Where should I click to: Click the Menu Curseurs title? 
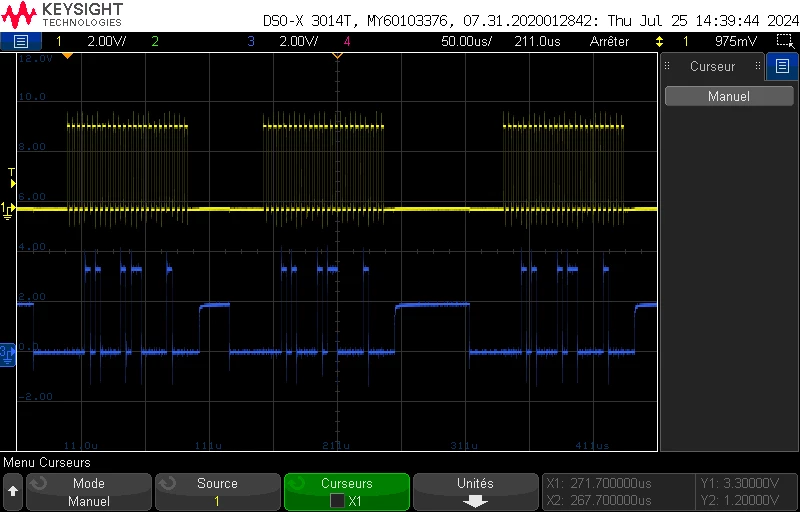[47, 463]
